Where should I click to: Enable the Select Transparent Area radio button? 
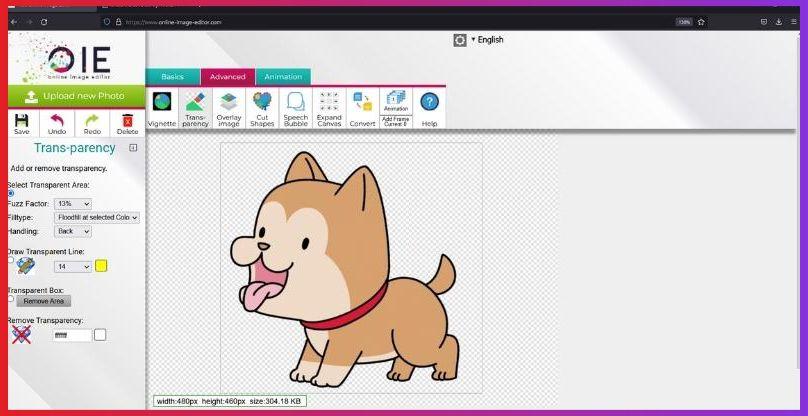(11, 193)
